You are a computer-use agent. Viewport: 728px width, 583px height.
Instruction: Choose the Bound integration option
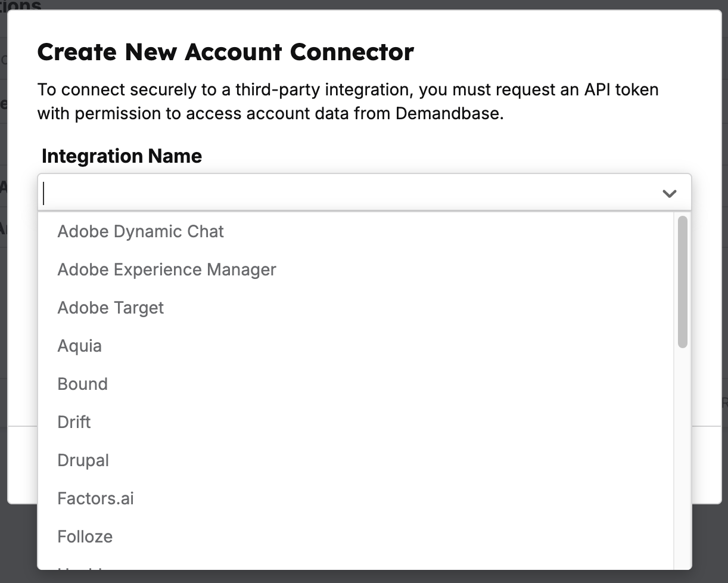click(356, 384)
